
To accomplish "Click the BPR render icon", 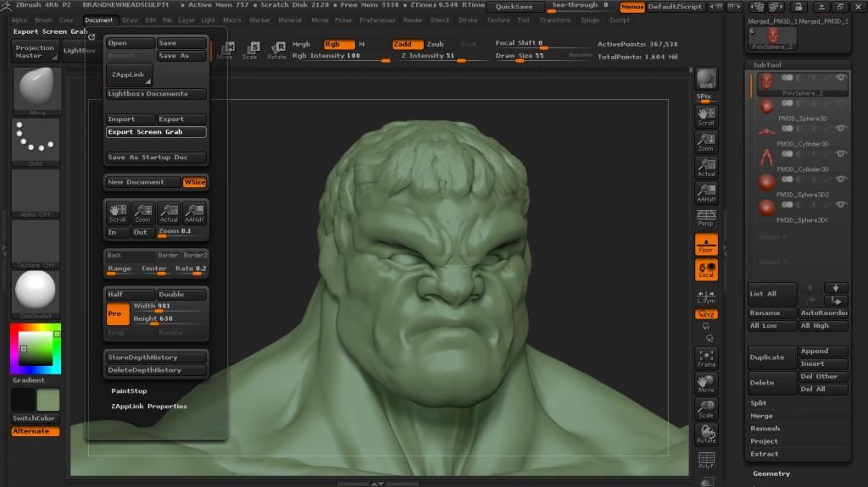I will point(706,78).
